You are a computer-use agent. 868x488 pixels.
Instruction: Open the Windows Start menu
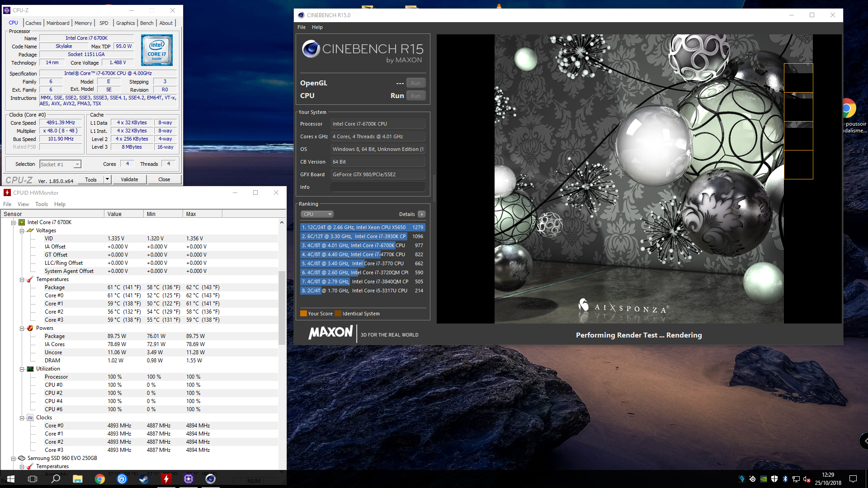click(x=11, y=479)
